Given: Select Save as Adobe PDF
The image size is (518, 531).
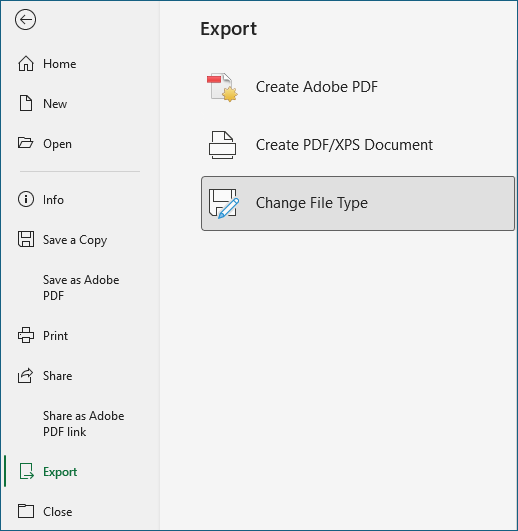Looking at the screenshot, I should pos(81,288).
